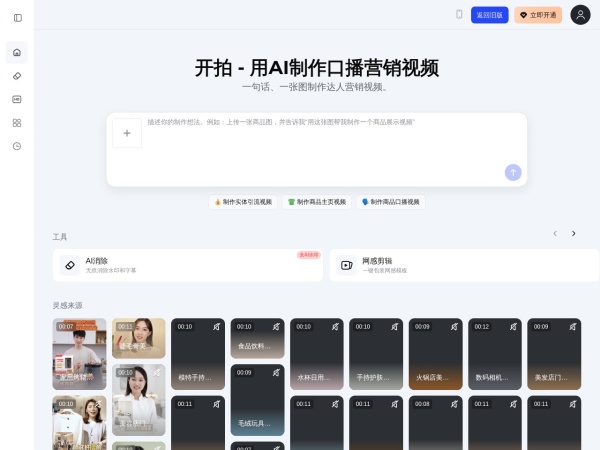Open the user avatar profile menu
The height and width of the screenshot is (450, 600).
pyautogui.click(x=580, y=15)
